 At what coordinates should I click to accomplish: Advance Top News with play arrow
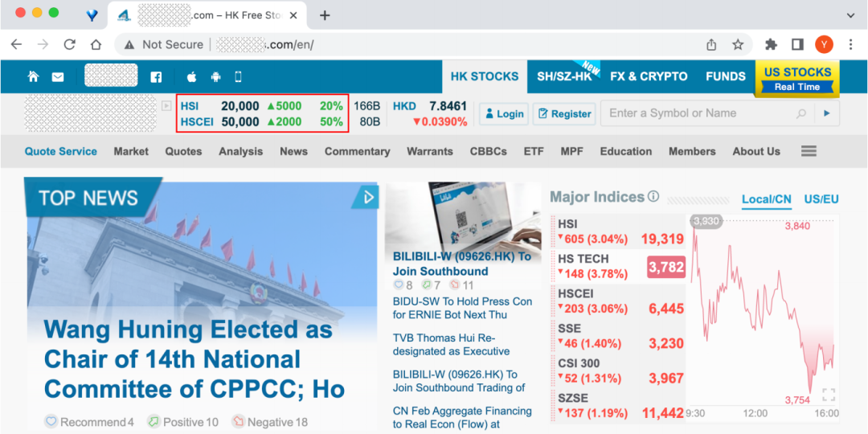368,197
